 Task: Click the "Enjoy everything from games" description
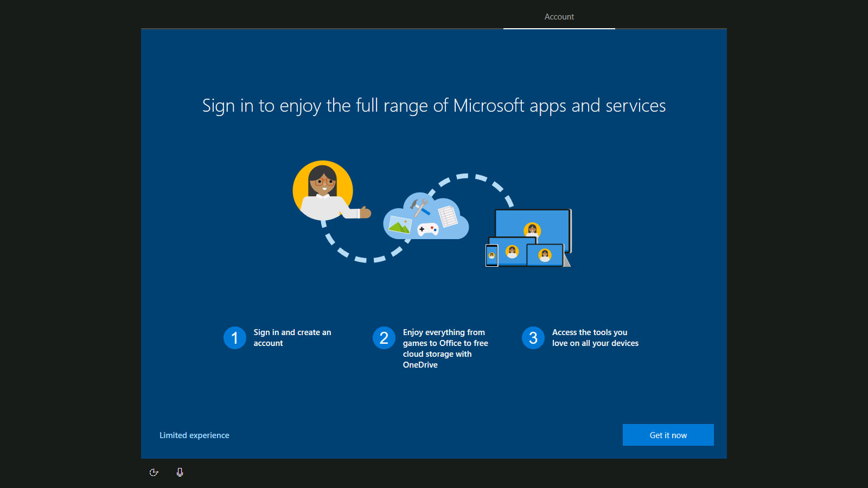point(445,348)
